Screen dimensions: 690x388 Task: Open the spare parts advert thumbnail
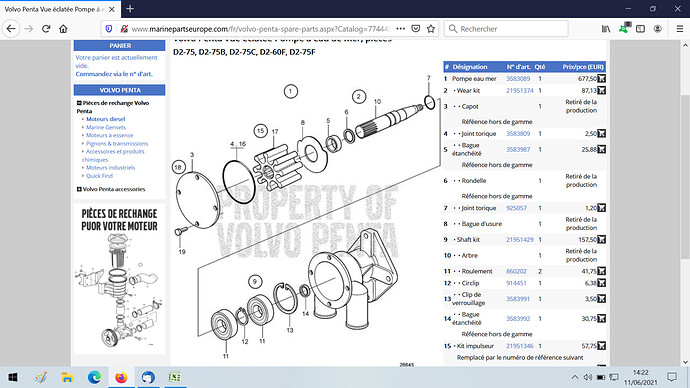pyautogui.click(x=119, y=278)
